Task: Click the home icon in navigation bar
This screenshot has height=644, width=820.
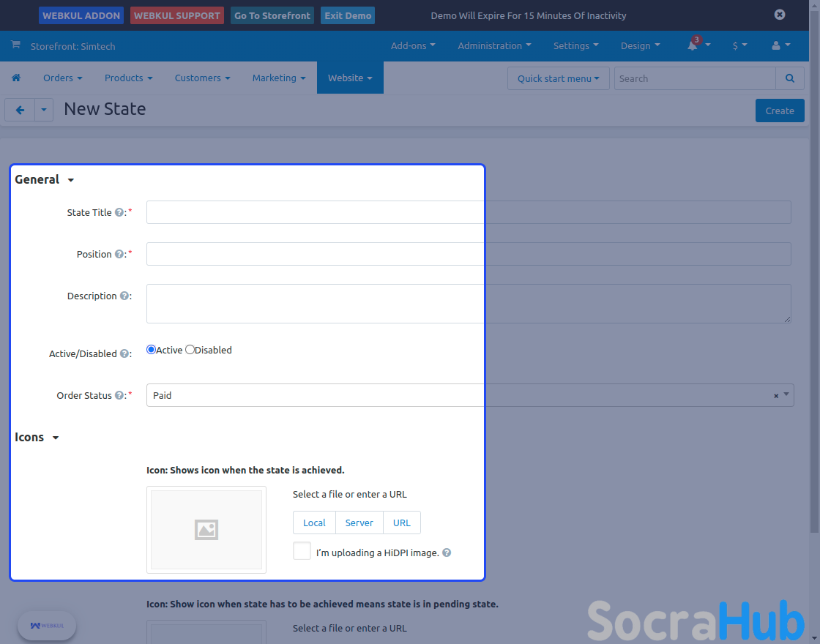Action: click(x=16, y=78)
